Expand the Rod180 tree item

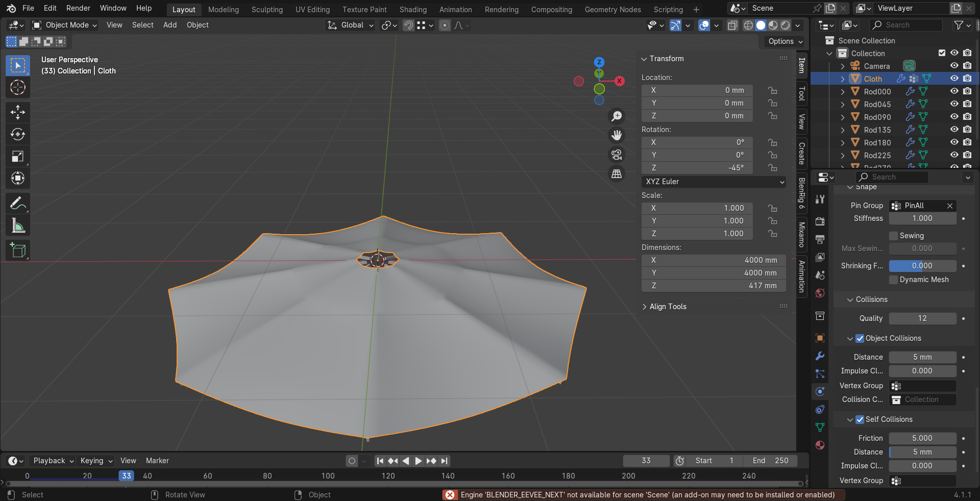point(843,143)
